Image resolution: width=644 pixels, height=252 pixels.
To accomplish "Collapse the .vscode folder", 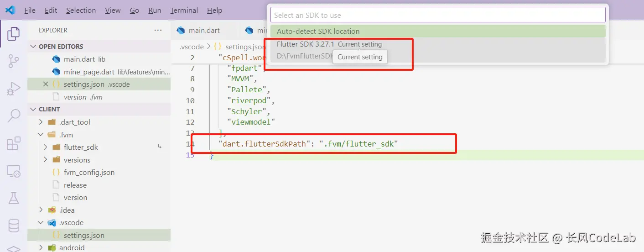I will coord(41,223).
